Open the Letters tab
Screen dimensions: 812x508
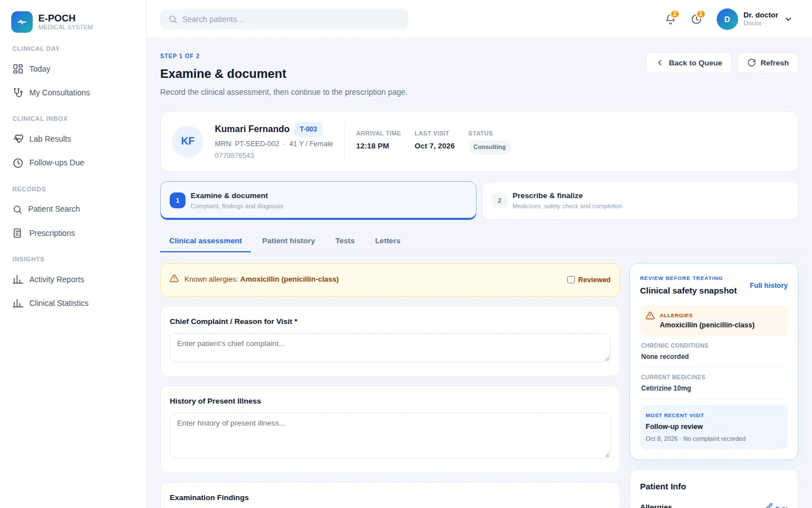click(x=388, y=240)
